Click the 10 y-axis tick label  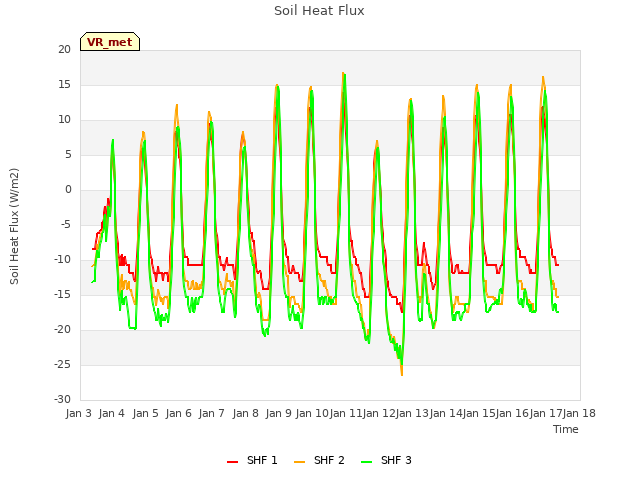point(64,120)
